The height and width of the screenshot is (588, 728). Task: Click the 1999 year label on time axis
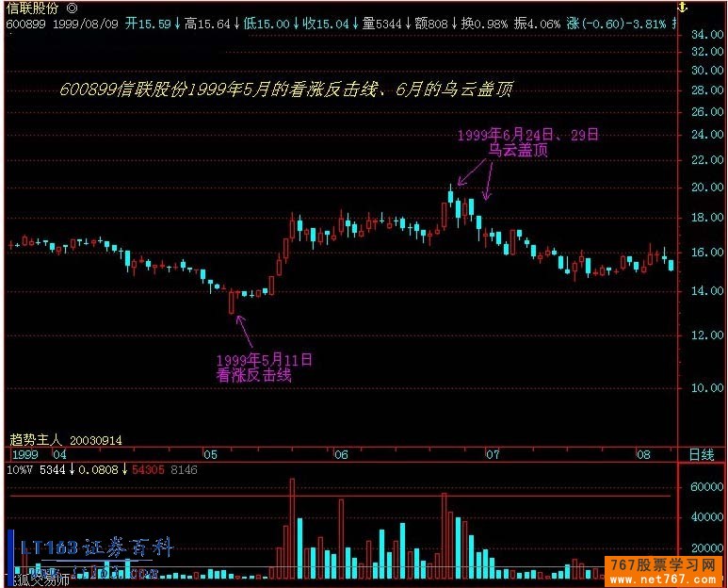(x=24, y=454)
